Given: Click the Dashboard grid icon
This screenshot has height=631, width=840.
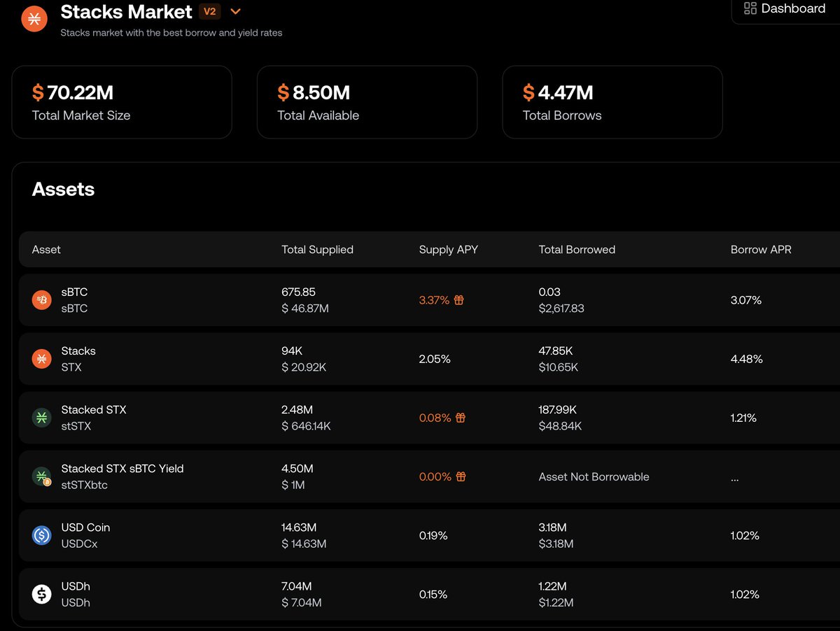Looking at the screenshot, I should click(x=750, y=8).
